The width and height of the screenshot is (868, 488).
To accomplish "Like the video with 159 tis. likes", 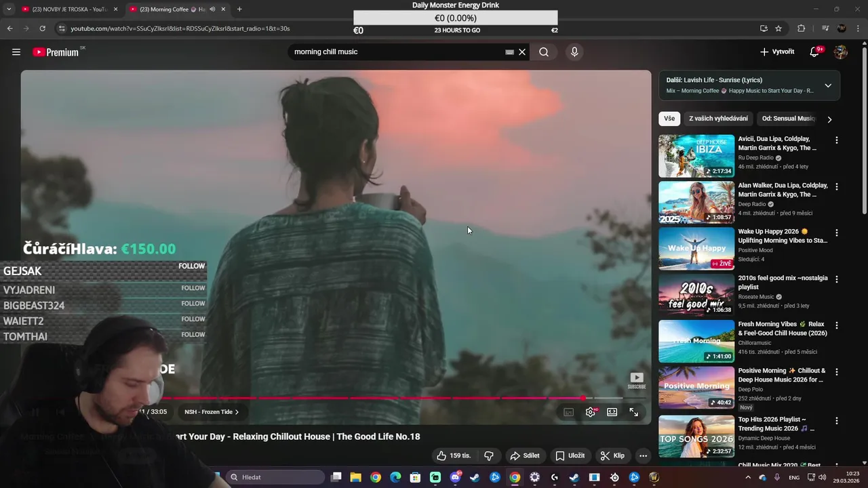I will click(x=454, y=455).
